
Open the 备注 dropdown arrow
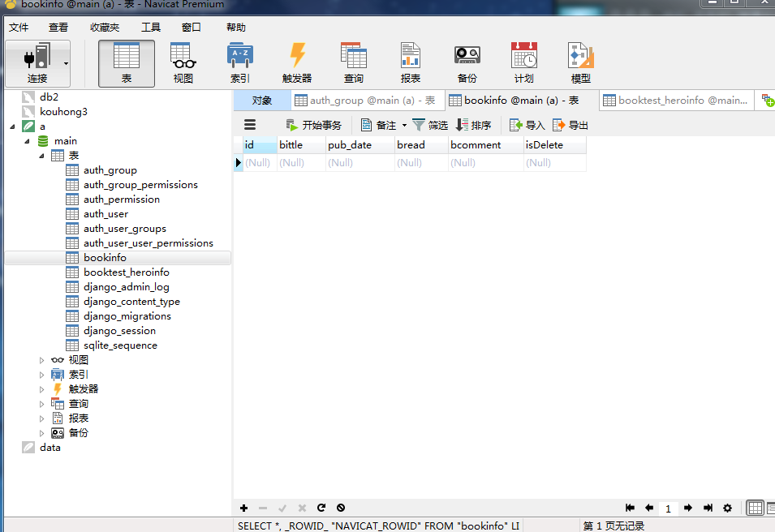404,126
